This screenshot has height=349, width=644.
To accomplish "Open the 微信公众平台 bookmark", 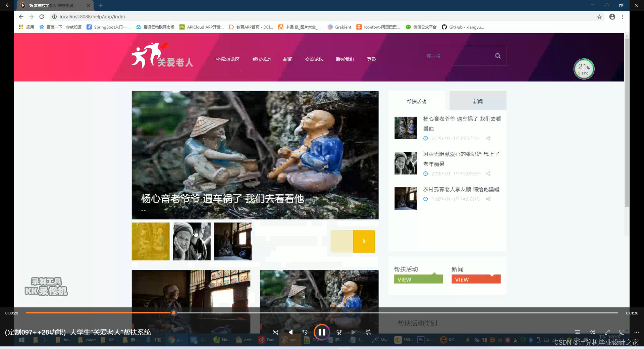I will tap(421, 27).
